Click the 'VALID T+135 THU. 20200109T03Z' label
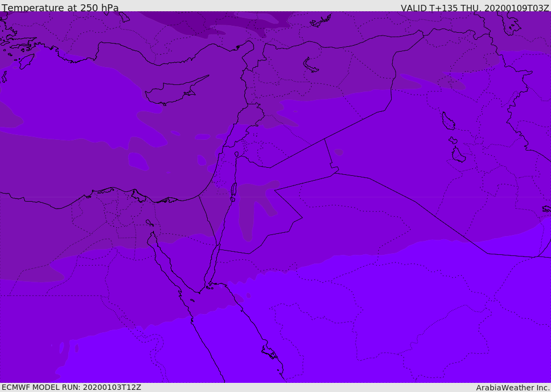 (x=475, y=8)
